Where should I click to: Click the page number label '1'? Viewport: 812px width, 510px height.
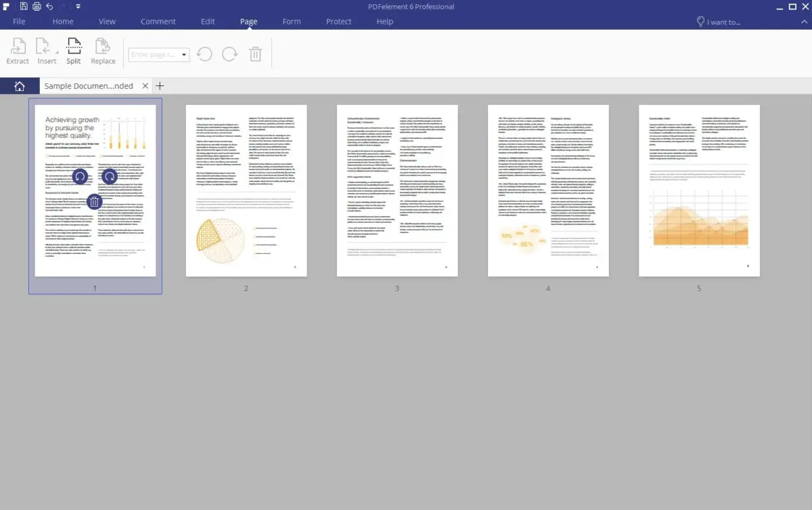coord(95,289)
